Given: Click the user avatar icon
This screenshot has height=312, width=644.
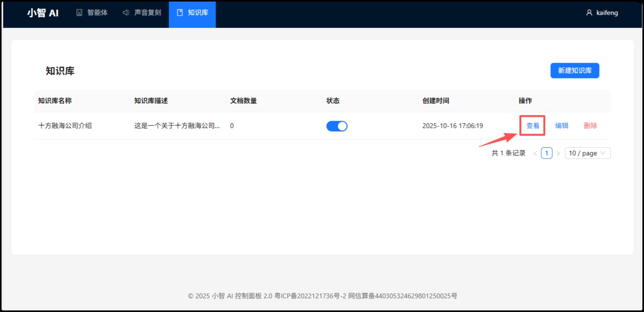Looking at the screenshot, I should (589, 13).
